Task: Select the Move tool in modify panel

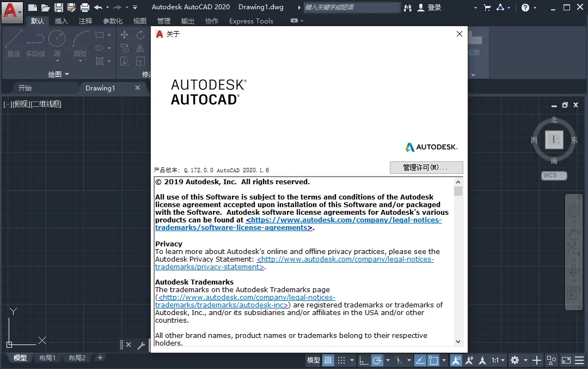Action: [125, 35]
